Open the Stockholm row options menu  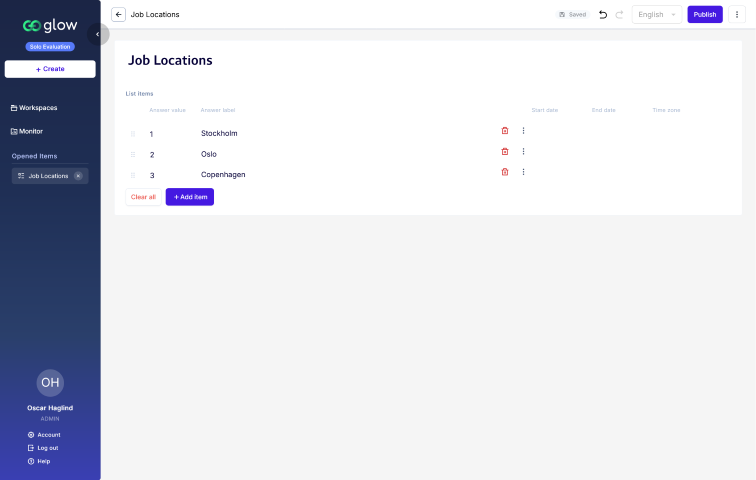coord(523,131)
